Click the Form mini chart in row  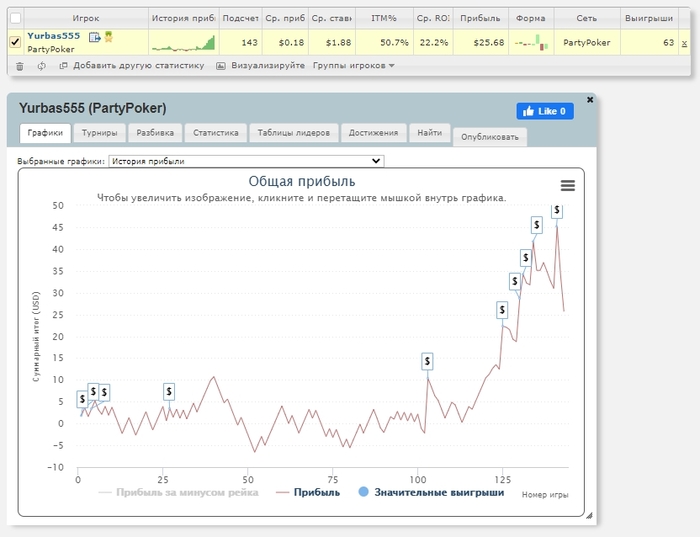point(531,43)
